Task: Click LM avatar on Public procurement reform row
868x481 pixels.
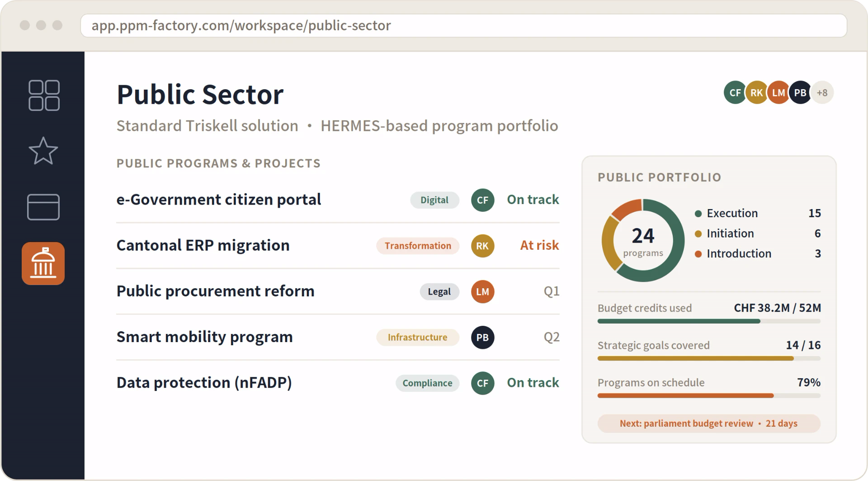Action: (x=482, y=291)
